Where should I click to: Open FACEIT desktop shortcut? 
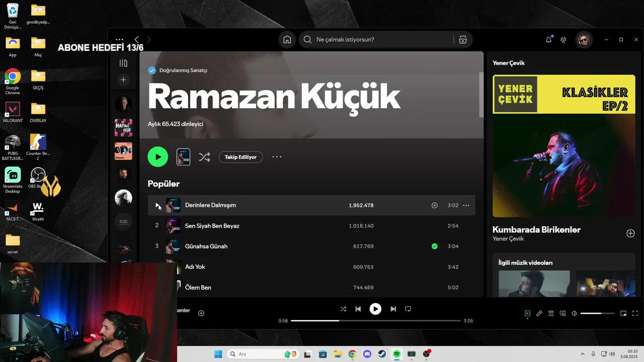[x=13, y=211]
